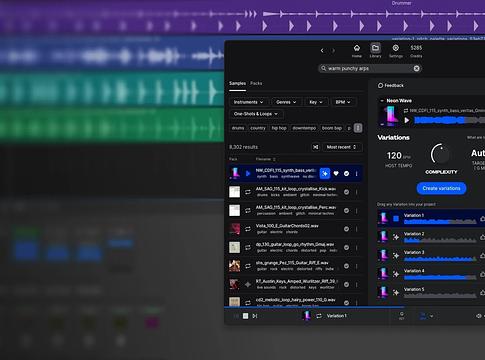Image resolution: width=485 pixels, height=360 pixels.
Task: Open the BPM filter dropdown
Action: 343,102
